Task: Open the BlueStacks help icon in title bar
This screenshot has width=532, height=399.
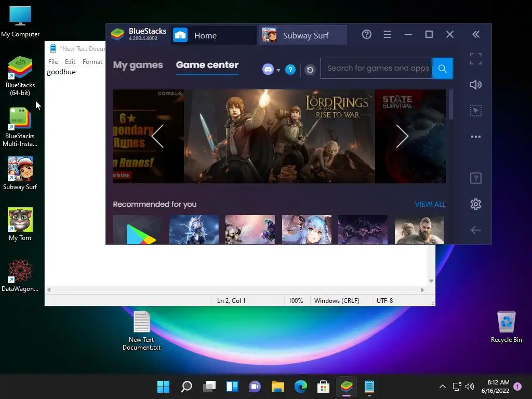Action: [366, 34]
